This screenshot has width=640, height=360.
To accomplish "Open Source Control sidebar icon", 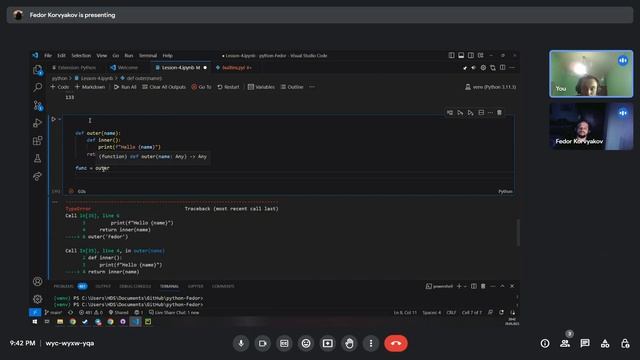I will coord(38,105).
